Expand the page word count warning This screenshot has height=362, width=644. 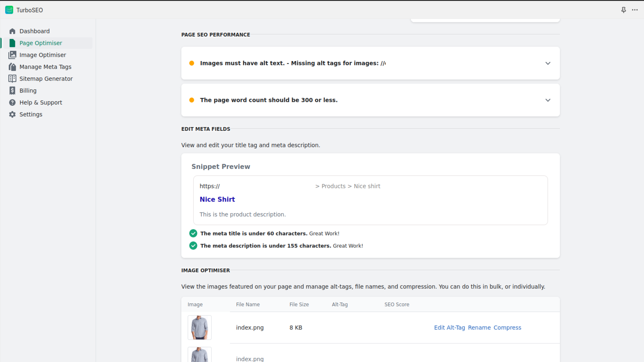tap(548, 100)
